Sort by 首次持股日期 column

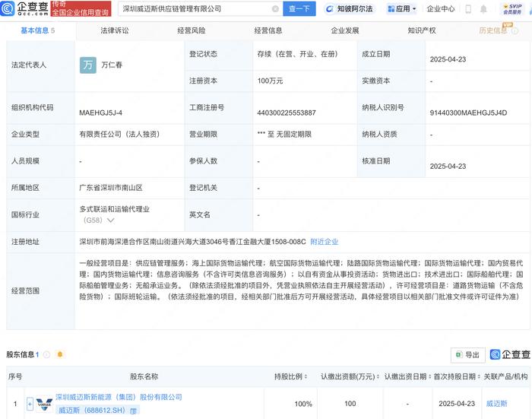pos(479,376)
